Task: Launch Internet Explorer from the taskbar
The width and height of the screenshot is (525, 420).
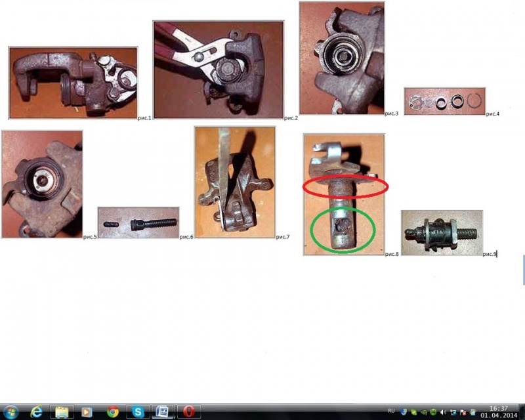Action: [37, 411]
